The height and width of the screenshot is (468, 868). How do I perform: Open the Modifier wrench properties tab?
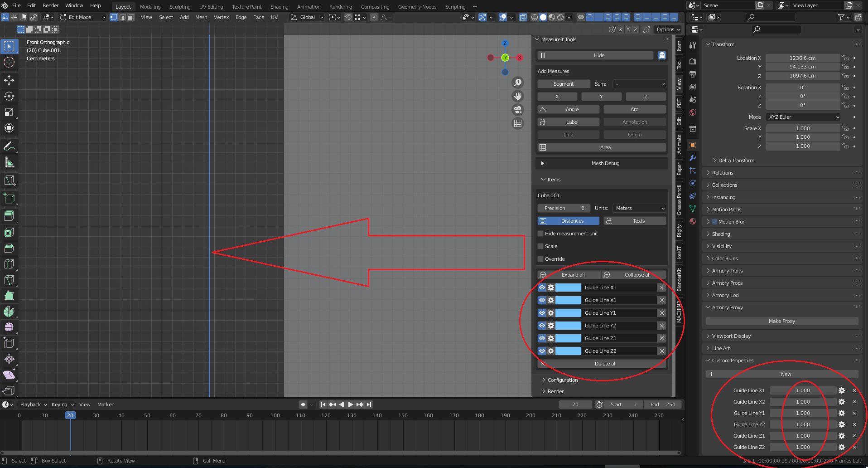pos(693,158)
